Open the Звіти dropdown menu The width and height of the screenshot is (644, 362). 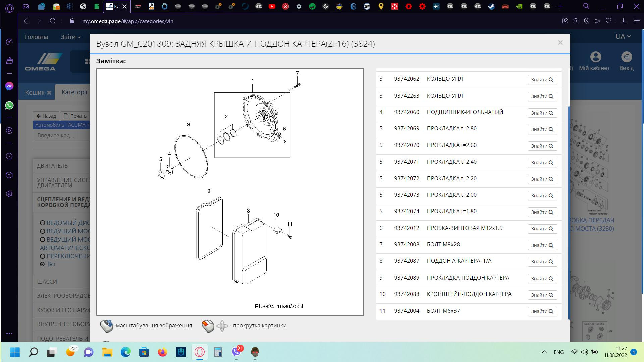[70, 37]
